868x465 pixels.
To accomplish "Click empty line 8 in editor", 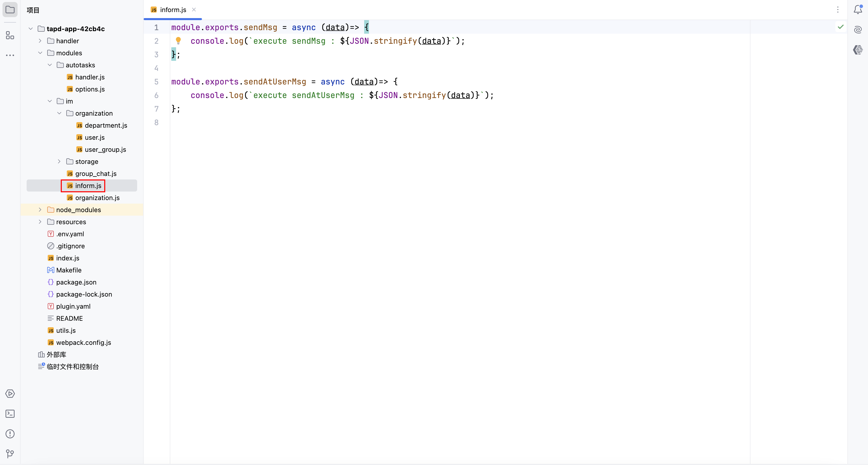I will click(460, 122).
